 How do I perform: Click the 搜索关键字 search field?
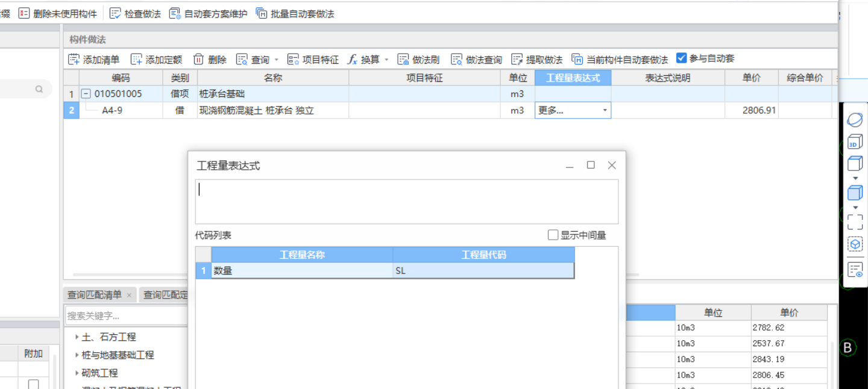pyautogui.click(x=121, y=316)
